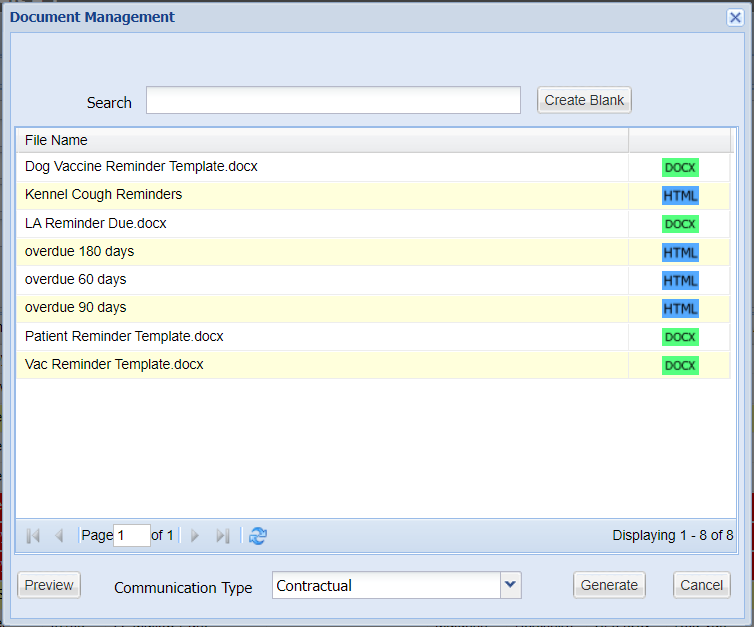754x627 pixels.
Task: Go to next page using pager arrow
Action: click(195, 536)
